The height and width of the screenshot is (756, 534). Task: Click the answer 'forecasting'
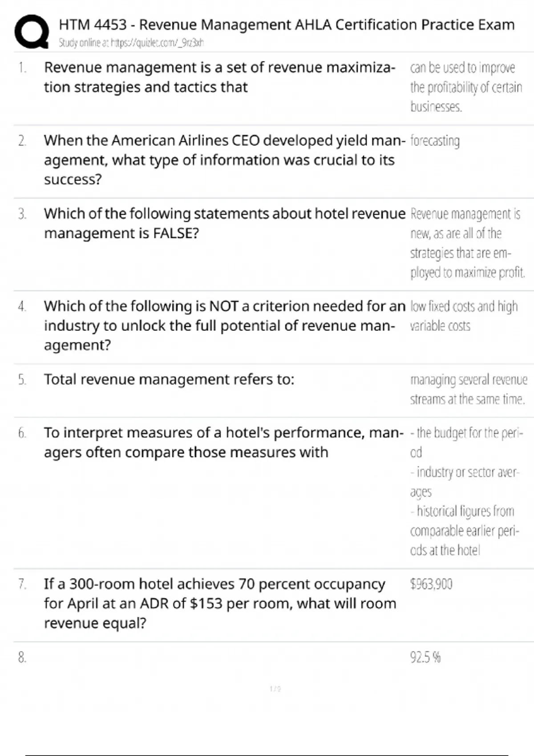[x=435, y=141]
